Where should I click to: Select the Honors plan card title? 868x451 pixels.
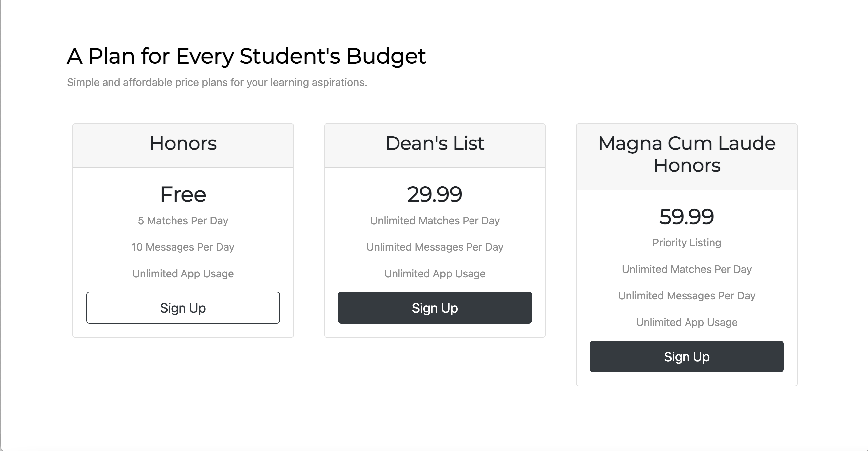pyautogui.click(x=183, y=144)
